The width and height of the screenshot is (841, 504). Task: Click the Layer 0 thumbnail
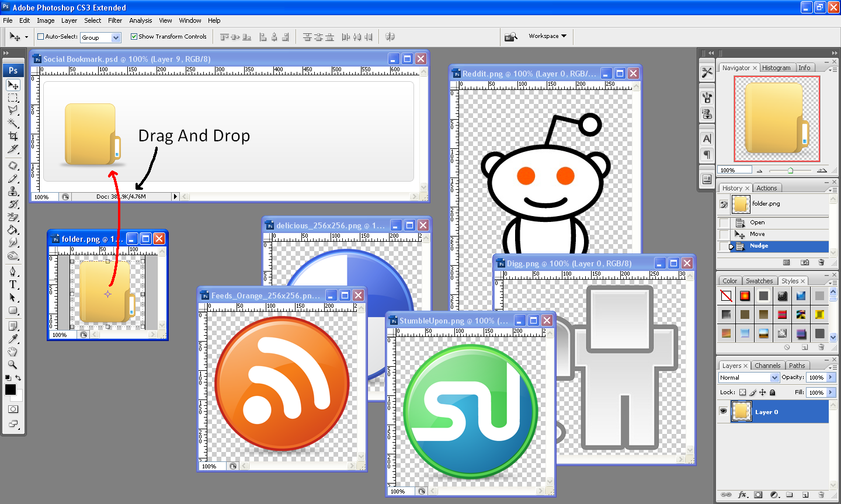(741, 412)
